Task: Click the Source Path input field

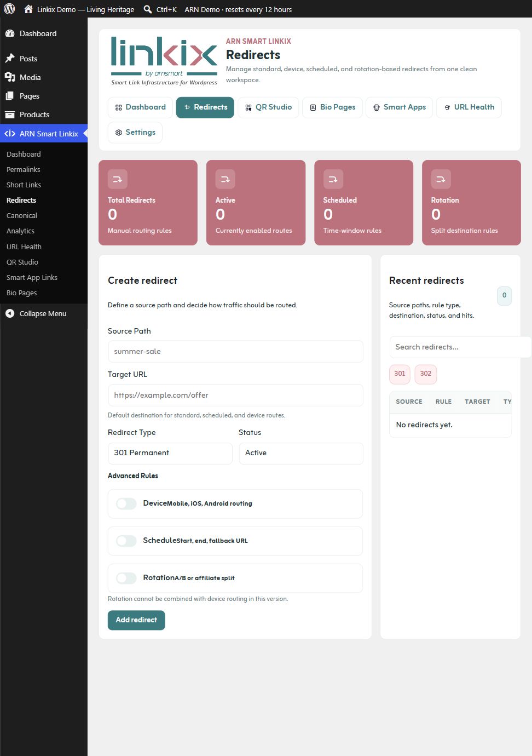Action: (x=235, y=352)
